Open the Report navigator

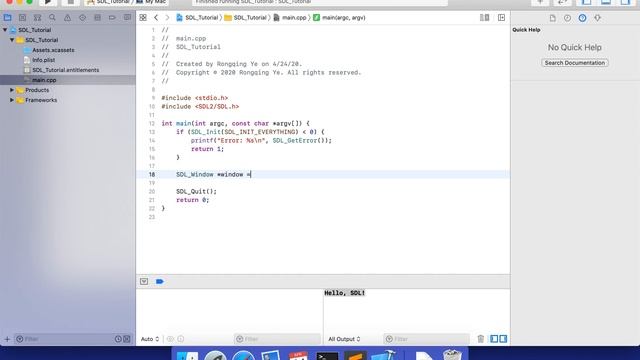pyautogui.click(x=127, y=18)
